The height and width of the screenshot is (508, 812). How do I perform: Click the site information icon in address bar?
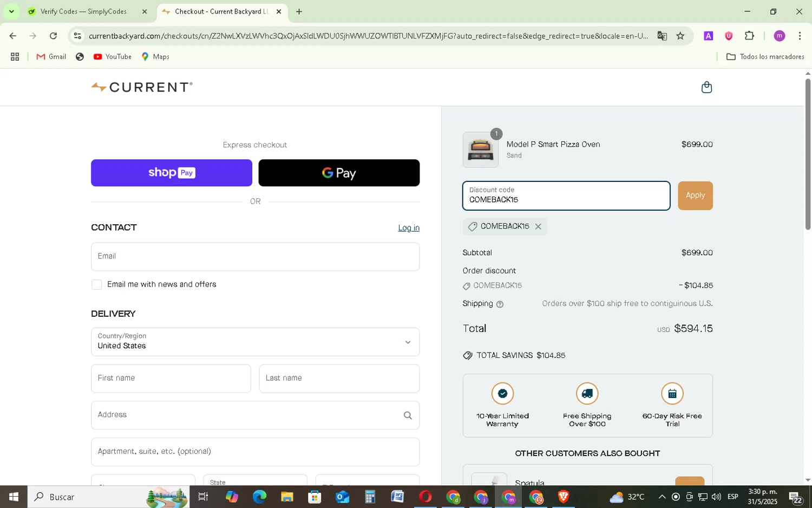point(77,36)
